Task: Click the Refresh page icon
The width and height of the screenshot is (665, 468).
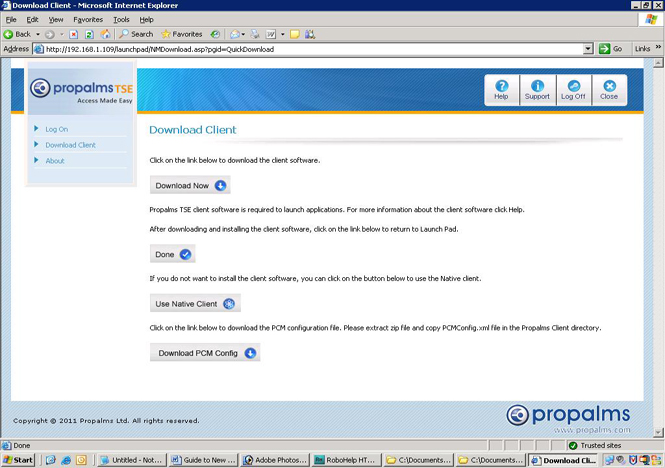Action: click(89, 34)
